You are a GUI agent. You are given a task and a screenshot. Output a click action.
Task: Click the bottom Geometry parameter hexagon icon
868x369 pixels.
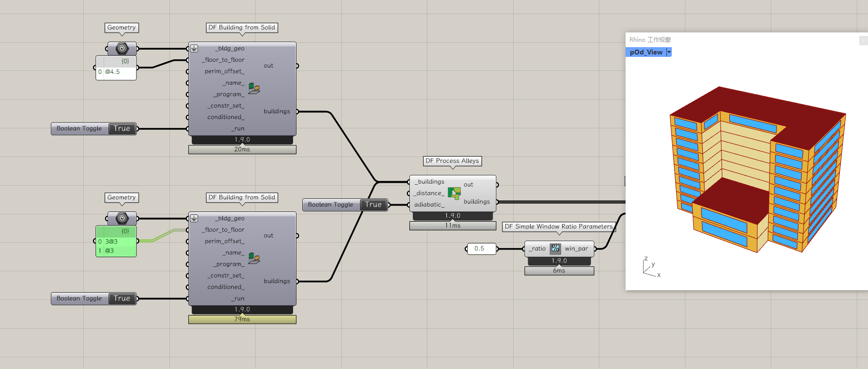click(122, 218)
